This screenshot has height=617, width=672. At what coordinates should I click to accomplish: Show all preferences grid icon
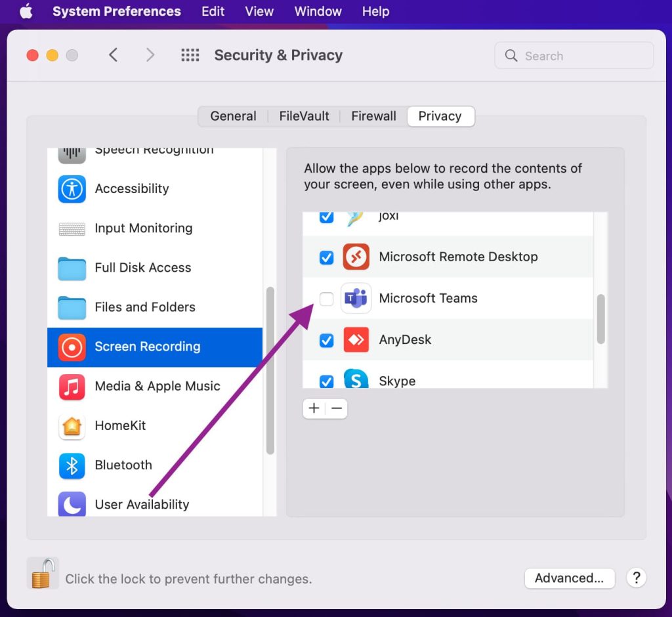pyautogui.click(x=190, y=55)
